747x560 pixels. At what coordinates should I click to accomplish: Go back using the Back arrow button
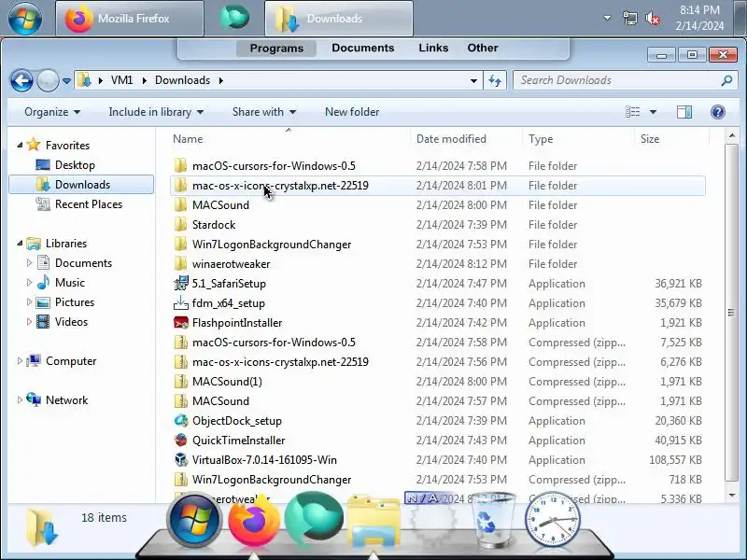(x=21, y=80)
